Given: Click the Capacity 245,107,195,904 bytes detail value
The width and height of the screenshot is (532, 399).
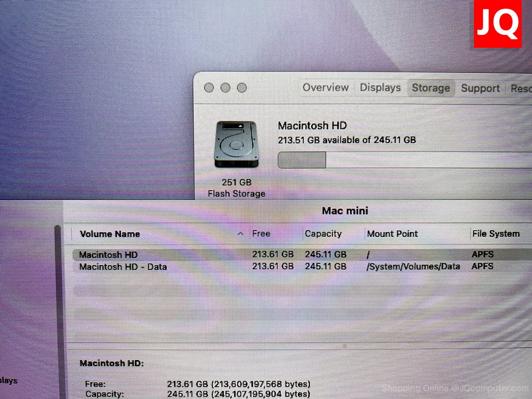Looking at the screenshot, I should (239, 394).
